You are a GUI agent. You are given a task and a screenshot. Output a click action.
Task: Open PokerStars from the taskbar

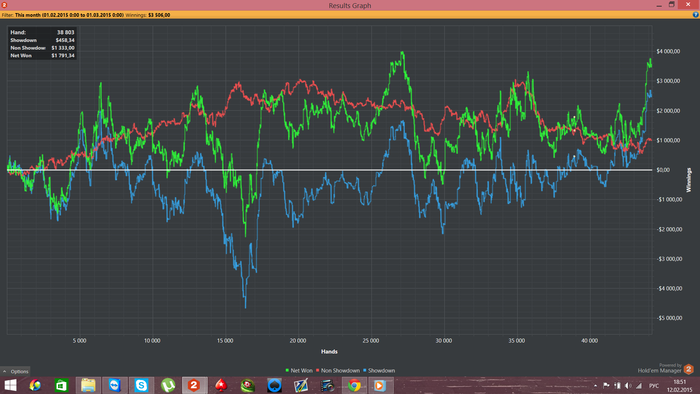[221, 385]
